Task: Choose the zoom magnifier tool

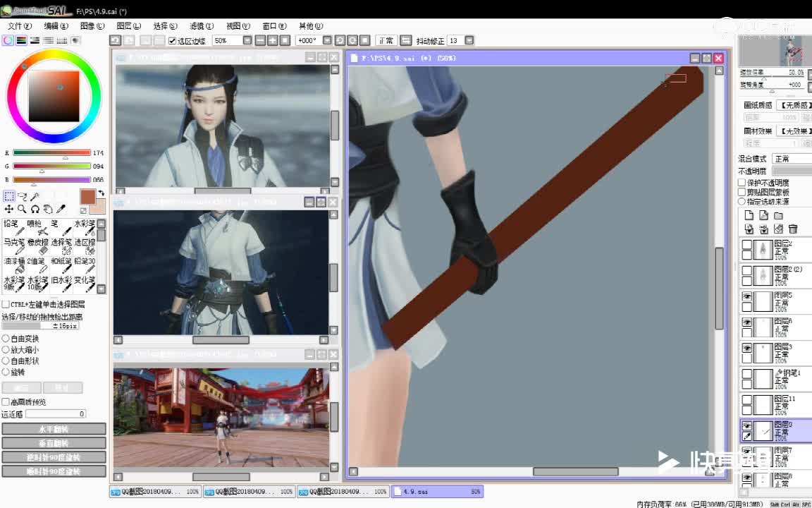Action: pyautogui.click(x=22, y=210)
